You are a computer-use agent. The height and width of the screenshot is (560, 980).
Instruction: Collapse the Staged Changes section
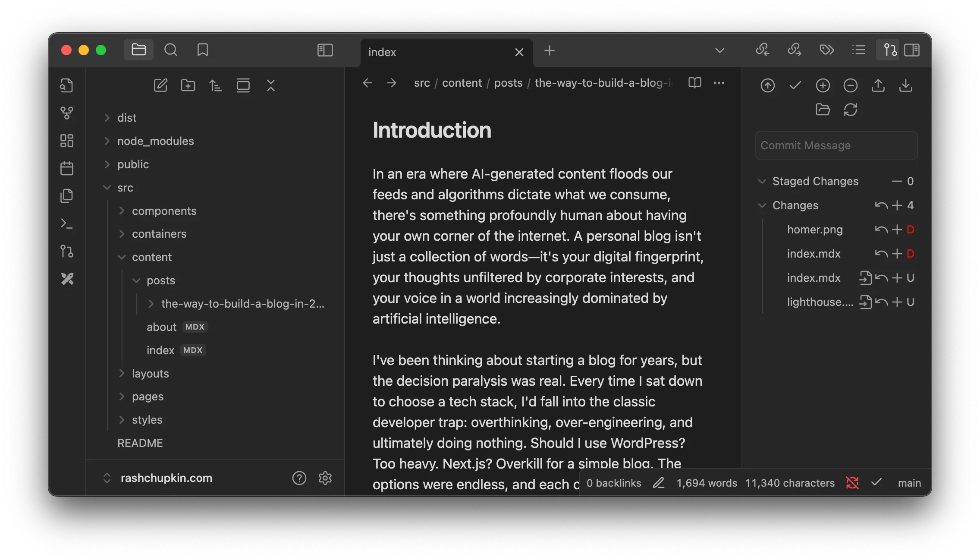point(762,181)
